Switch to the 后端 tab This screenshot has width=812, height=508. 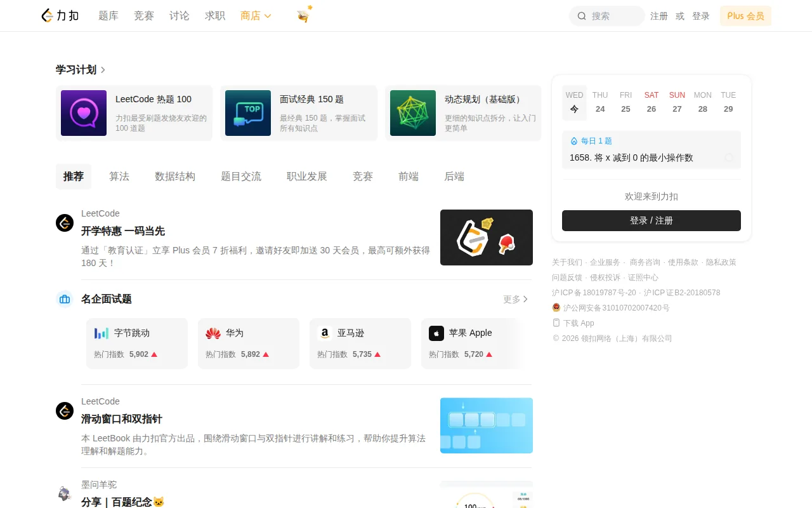[x=454, y=177]
